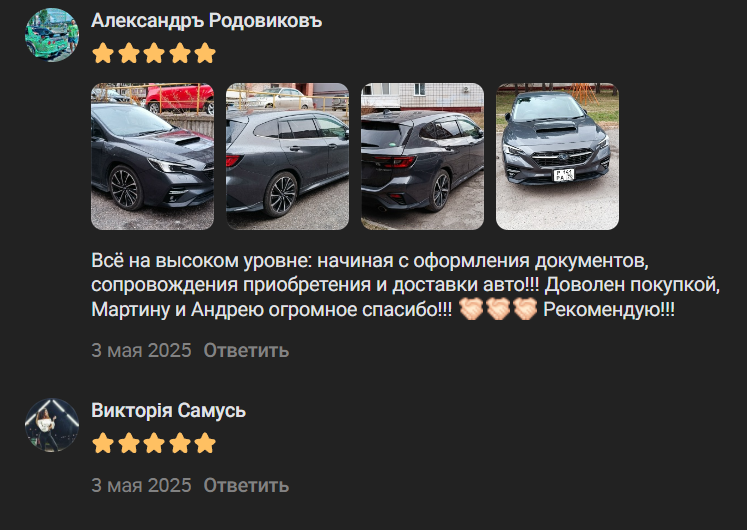Open Викторія Самусь's avatar picture
This screenshot has width=747, height=530.
[x=52, y=425]
